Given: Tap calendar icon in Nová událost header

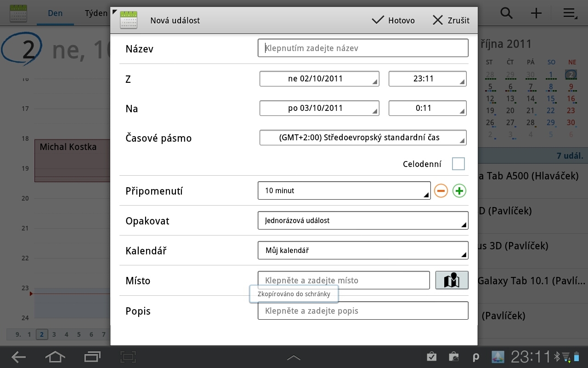Looking at the screenshot, I should [x=129, y=20].
